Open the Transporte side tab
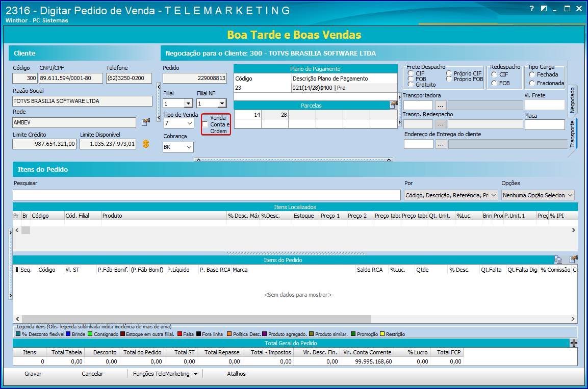The image size is (588, 389). [x=572, y=134]
